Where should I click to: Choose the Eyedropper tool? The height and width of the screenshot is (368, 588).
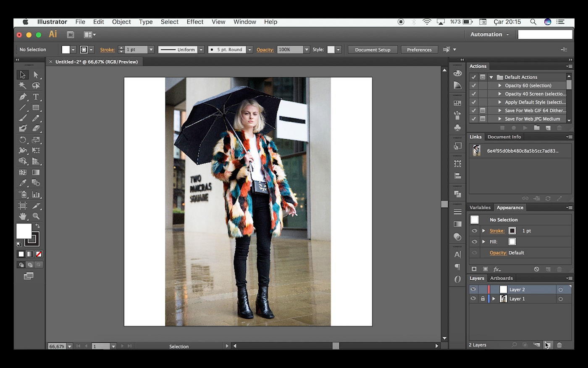[23, 183]
